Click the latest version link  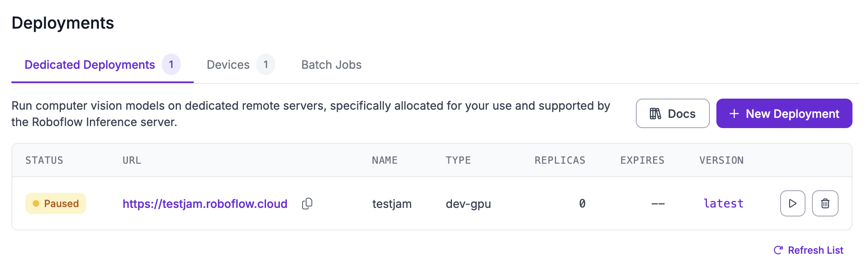click(x=723, y=203)
